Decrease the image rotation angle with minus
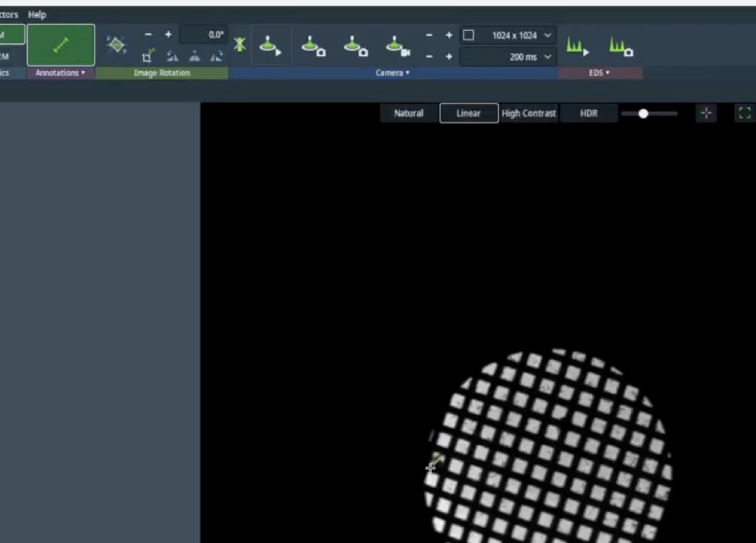This screenshot has width=756, height=543. (x=149, y=35)
